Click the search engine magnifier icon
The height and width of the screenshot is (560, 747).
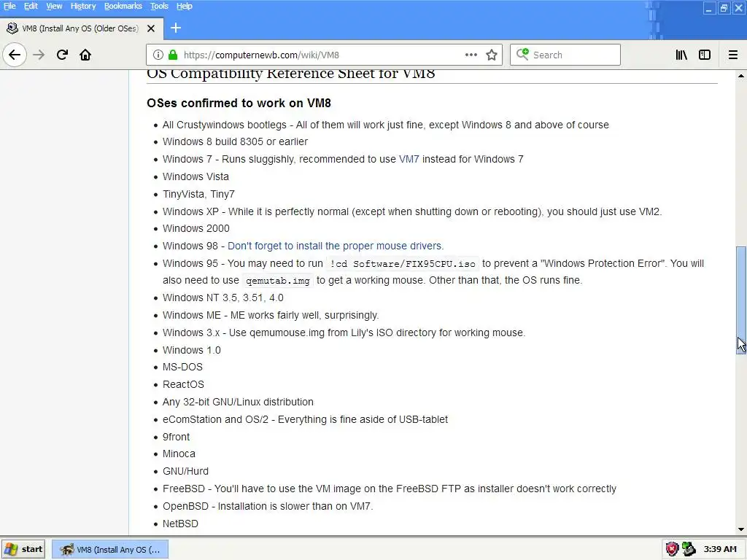[x=522, y=54]
